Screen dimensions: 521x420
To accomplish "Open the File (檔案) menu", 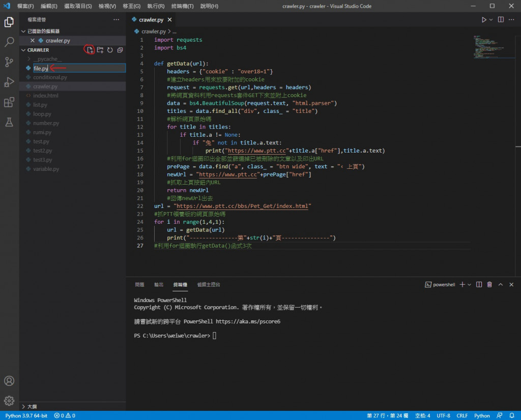I will (x=25, y=6).
